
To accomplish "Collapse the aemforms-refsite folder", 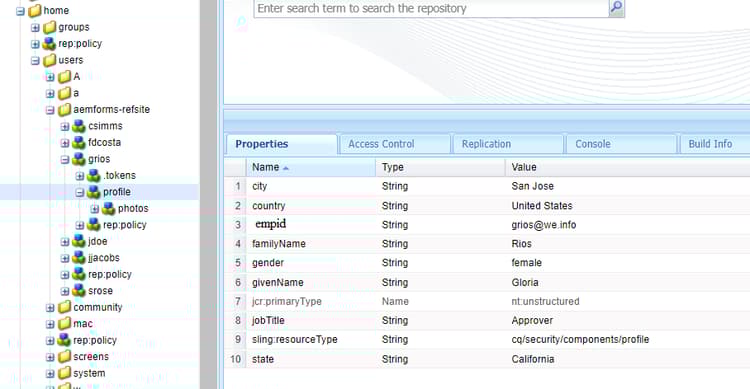I will (50, 110).
